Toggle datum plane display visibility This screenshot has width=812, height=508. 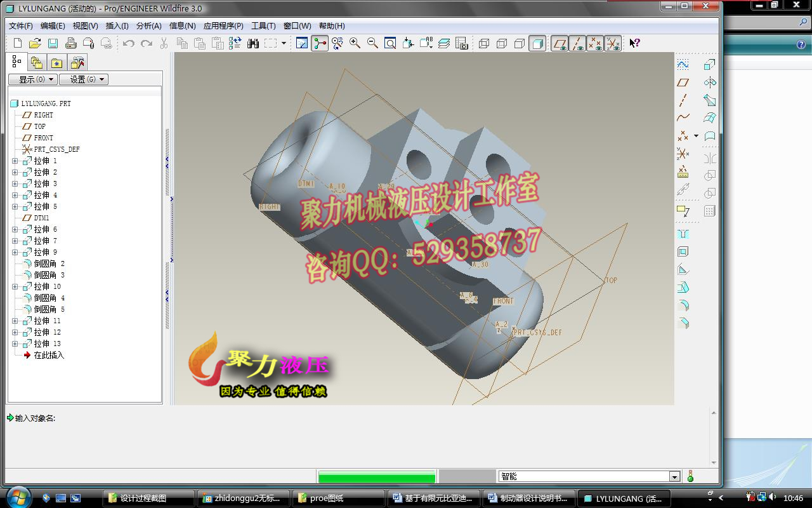click(559, 44)
